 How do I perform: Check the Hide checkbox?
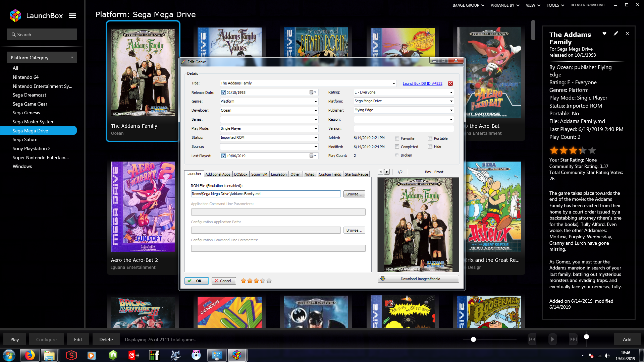(430, 146)
